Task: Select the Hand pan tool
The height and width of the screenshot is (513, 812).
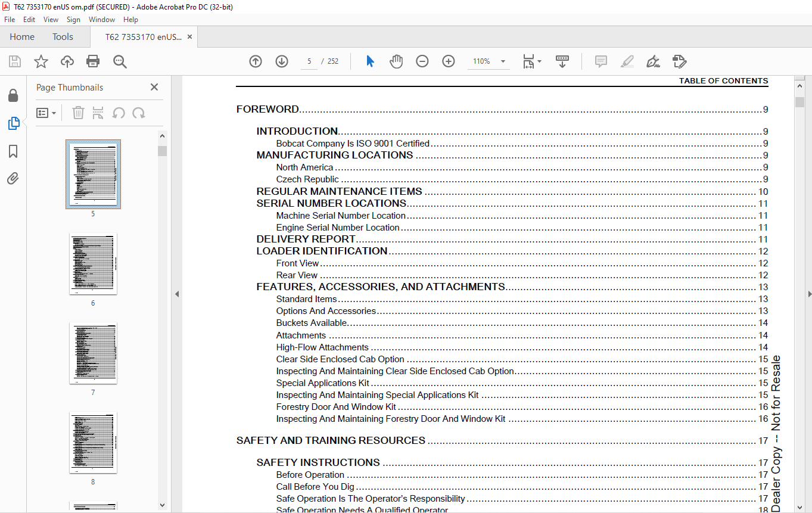Action: coord(396,61)
